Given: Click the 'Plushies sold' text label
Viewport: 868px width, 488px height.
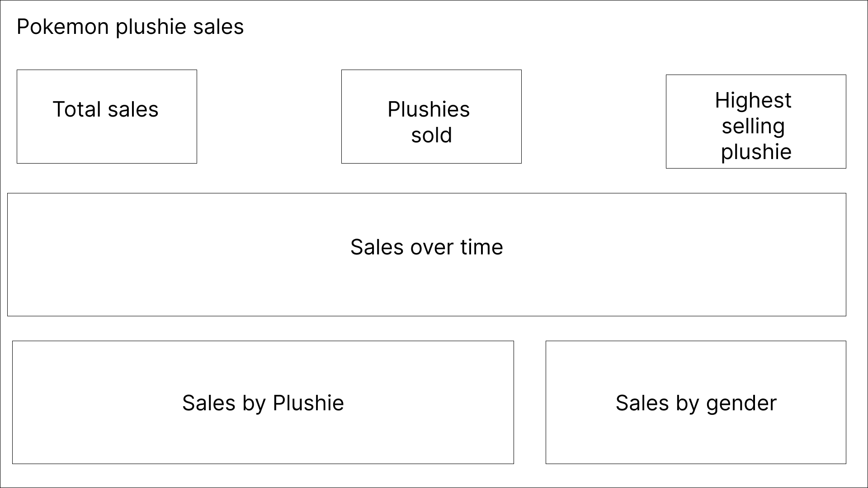Looking at the screenshot, I should point(429,122).
